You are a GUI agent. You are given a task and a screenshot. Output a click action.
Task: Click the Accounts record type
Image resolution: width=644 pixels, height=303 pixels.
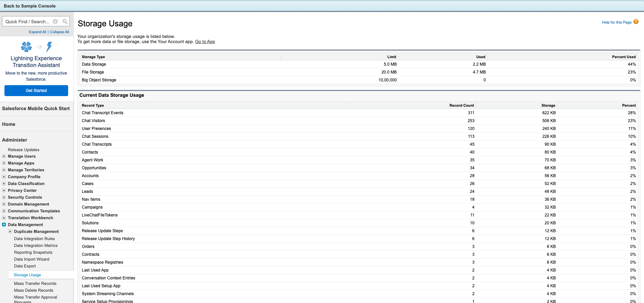(x=90, y=176)
